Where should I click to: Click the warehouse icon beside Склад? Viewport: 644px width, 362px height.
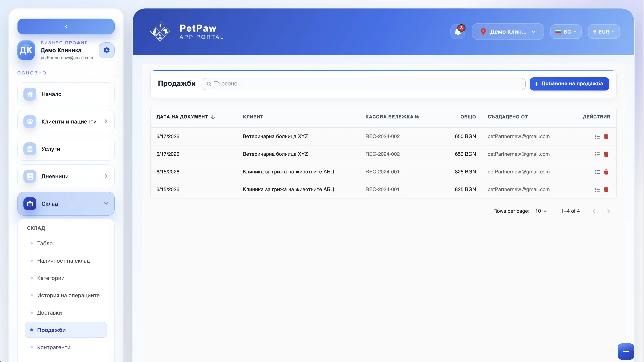pos(30,204)
